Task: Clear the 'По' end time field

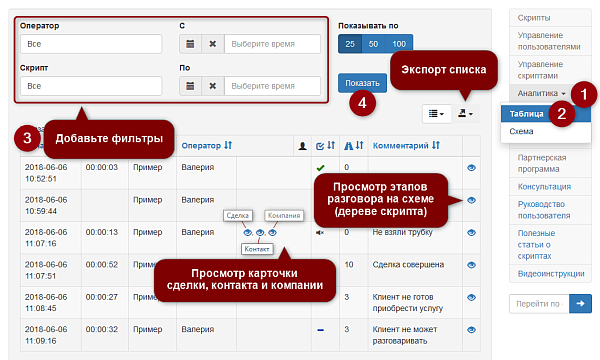Action: (213, 86)
